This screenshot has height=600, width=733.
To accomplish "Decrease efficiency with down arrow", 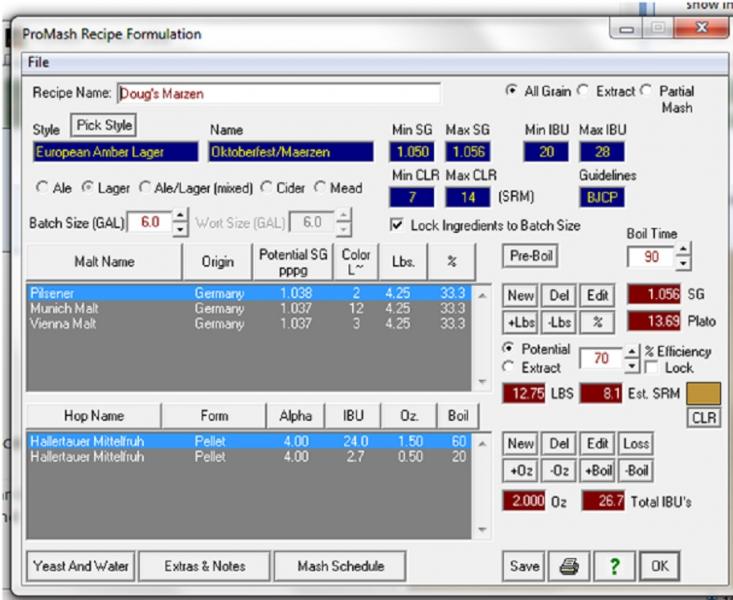I will pos(632,365).
